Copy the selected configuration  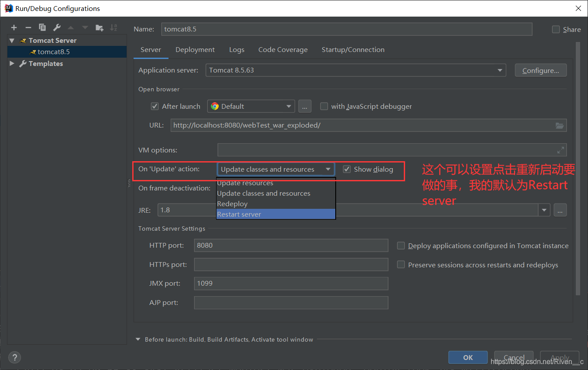tap(42, 28)
